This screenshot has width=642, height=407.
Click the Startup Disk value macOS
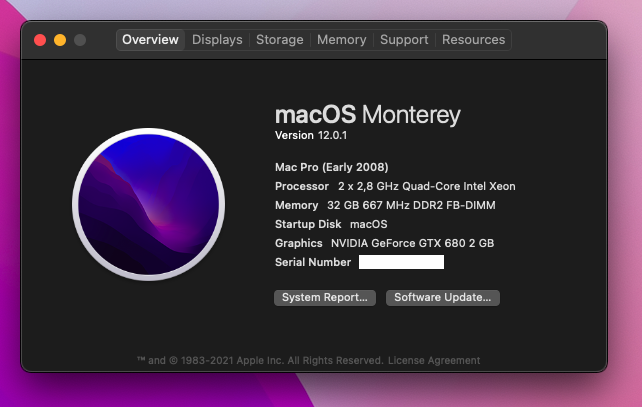click(368, 224)
